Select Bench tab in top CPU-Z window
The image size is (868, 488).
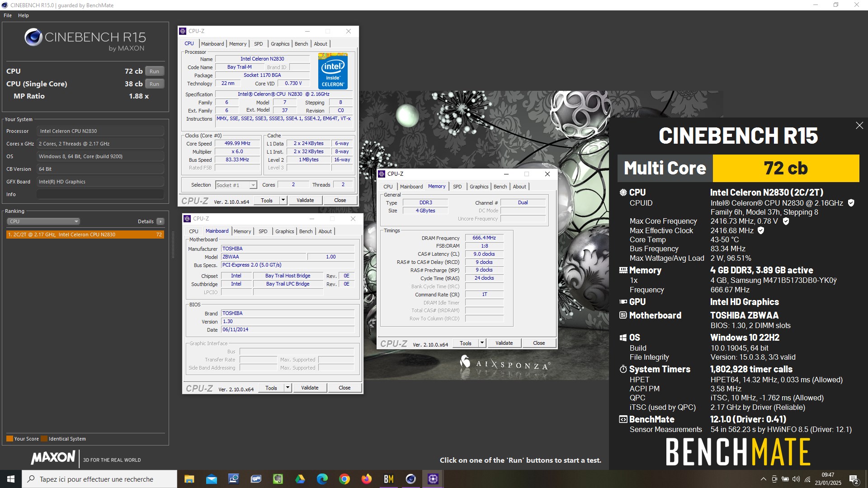pos(301,44)
